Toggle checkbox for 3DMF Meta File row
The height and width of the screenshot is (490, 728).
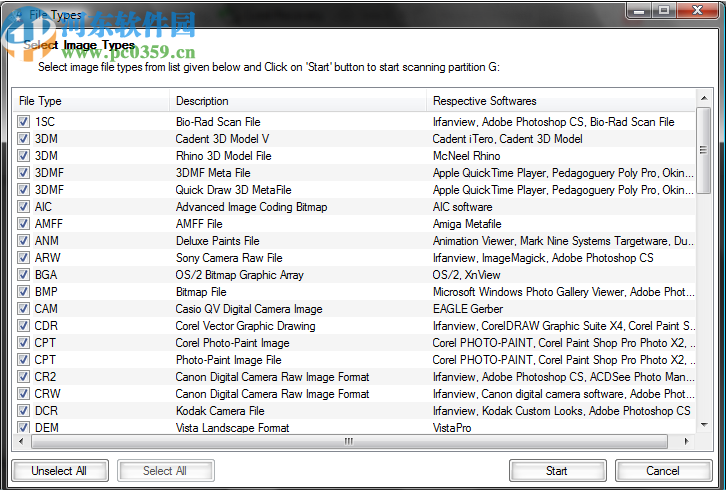pos(23,173)
